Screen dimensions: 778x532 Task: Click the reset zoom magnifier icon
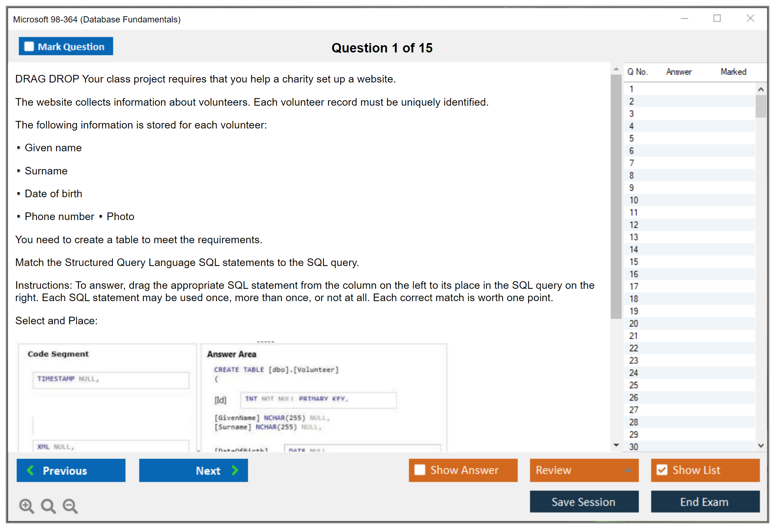(48, 506)
